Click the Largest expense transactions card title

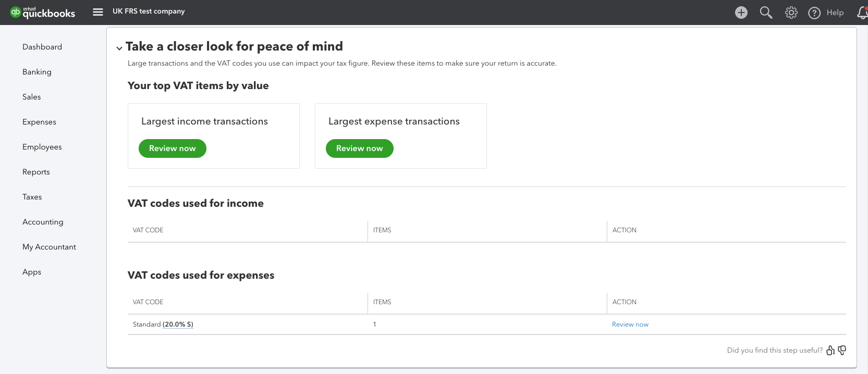click(394, 121)
